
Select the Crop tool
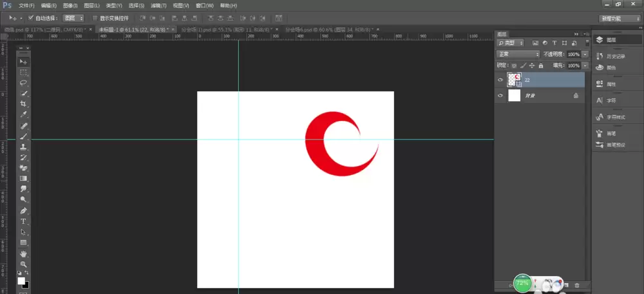23,104
